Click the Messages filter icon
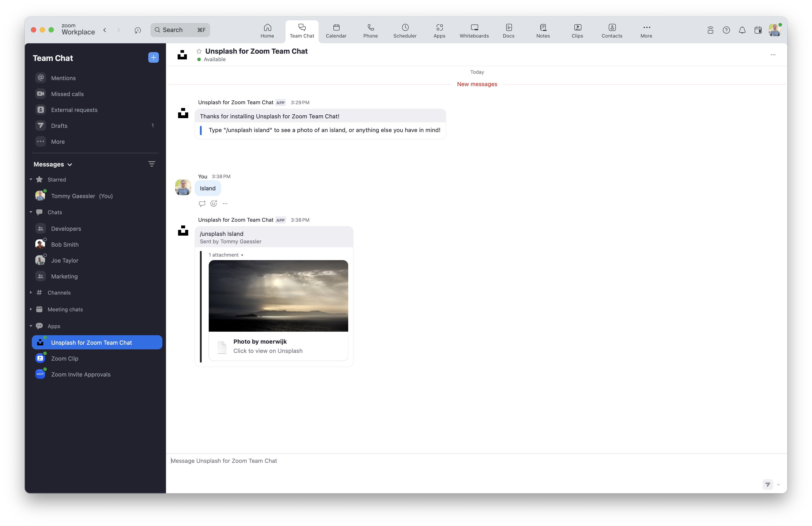Screen dimensions: 812x526 pos(152,164)
